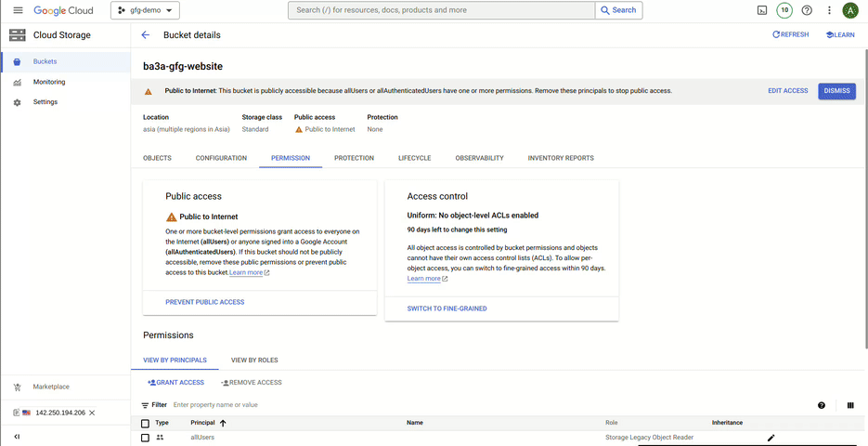Collapse the sidebar with the chevron
868x446 pixels.
tap(17, 437)
